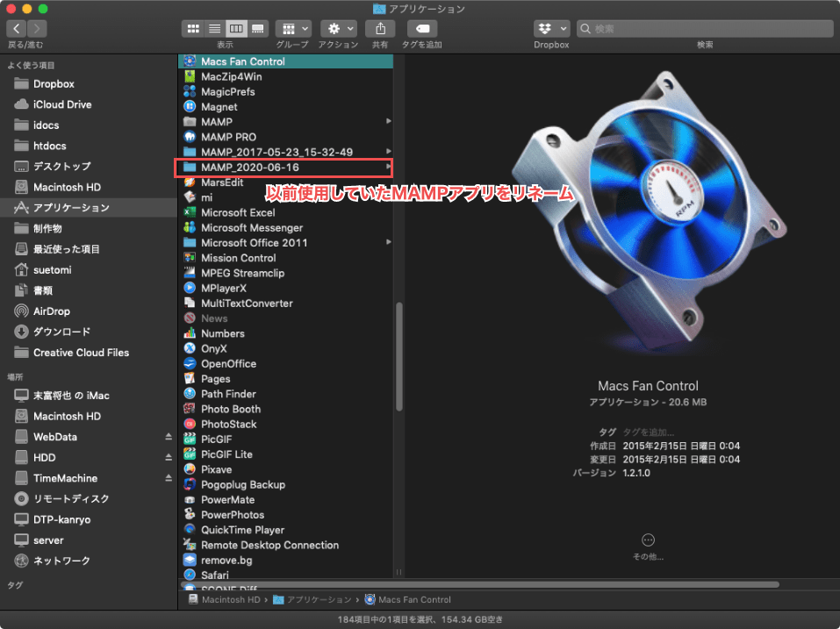The width and height of the screenshot is (840, 629).
Task: Expand Microsoft Office 2011 folder arrow
Action: [388, 242]
